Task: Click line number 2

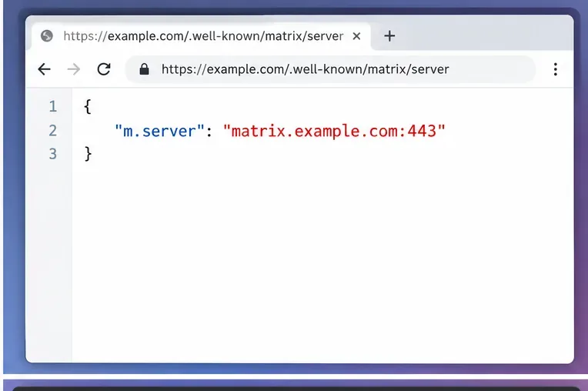Action: (x=53, y=130)
